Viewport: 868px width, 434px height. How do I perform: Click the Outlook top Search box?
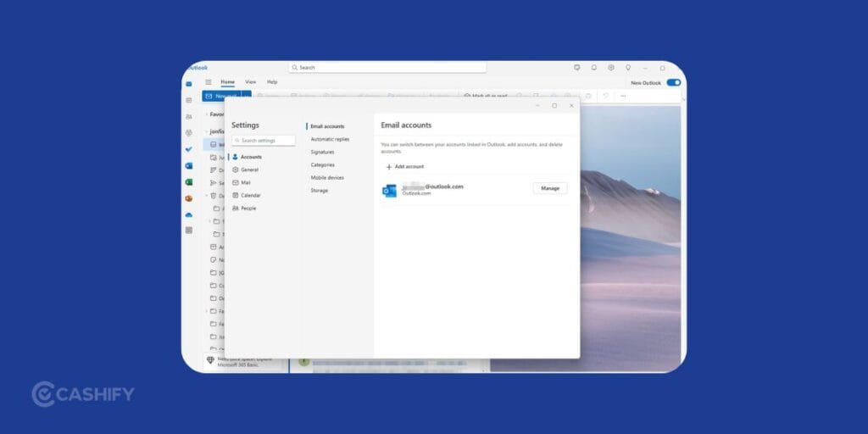[387, 68]
